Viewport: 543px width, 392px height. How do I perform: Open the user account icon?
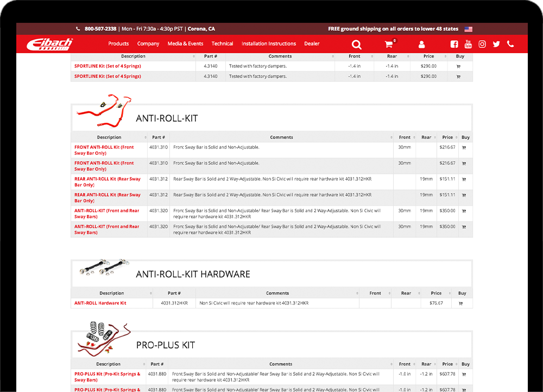(421, 45)
